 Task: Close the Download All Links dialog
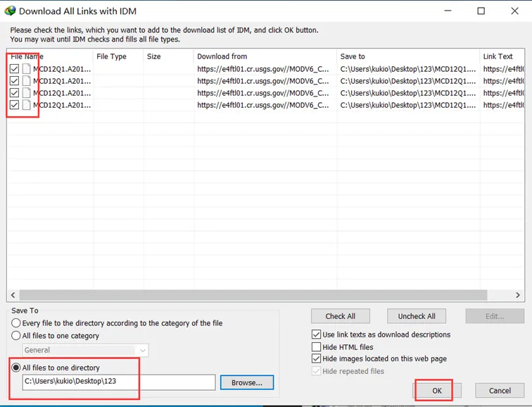tap(514, 11)
